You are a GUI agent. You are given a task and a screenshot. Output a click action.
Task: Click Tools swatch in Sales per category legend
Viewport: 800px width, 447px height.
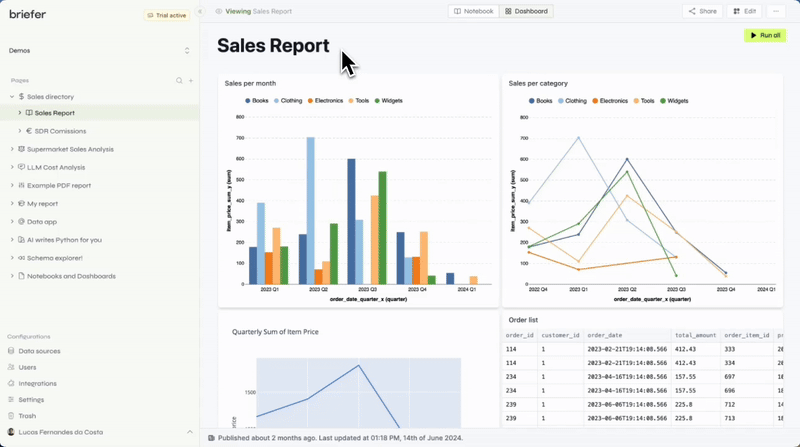[636, 101]
